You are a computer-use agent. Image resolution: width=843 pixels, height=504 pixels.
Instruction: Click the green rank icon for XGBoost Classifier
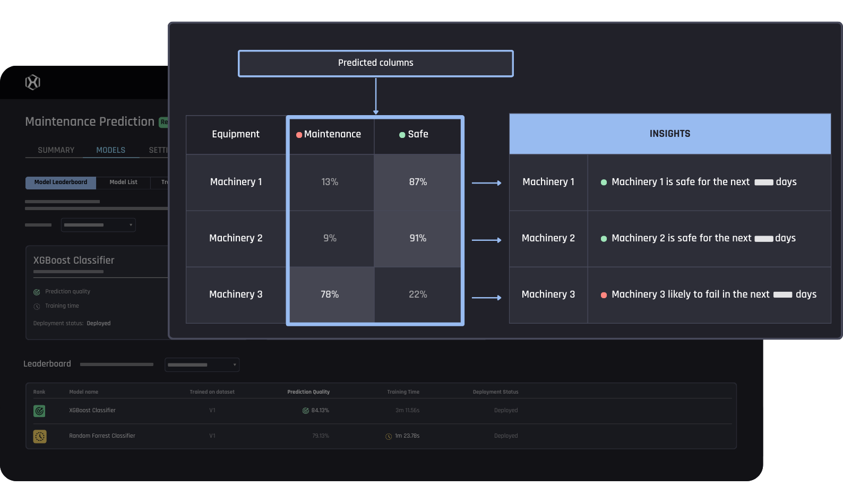coord(39,411)
